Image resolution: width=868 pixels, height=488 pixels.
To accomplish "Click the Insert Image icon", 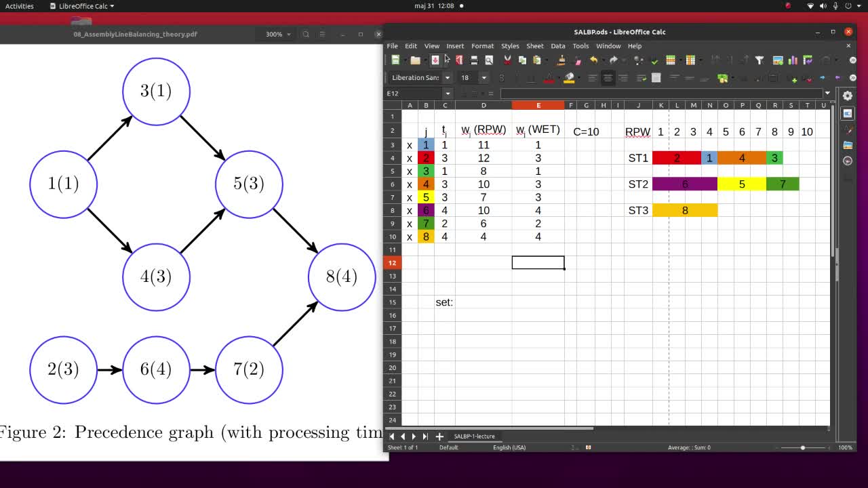I will pyautogui.click(x=778, y=60).
